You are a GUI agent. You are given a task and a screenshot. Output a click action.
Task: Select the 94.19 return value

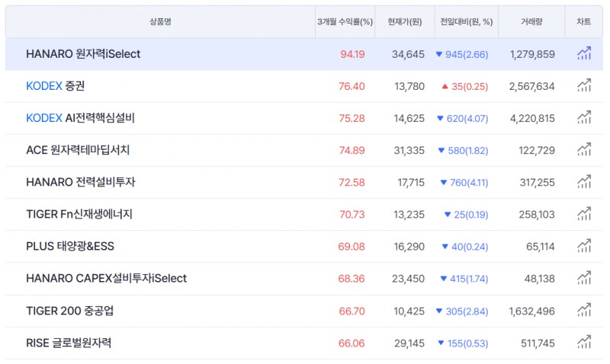(x=352, y=54)
